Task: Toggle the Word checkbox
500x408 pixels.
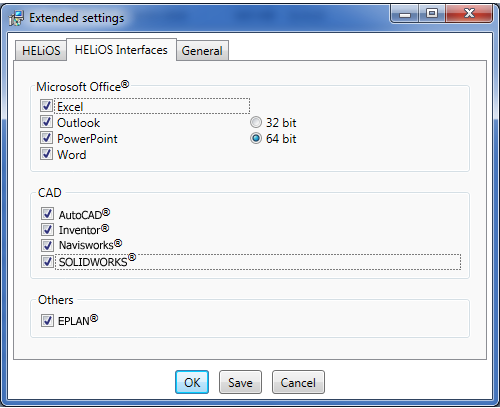Action: (x=46, y=154)
